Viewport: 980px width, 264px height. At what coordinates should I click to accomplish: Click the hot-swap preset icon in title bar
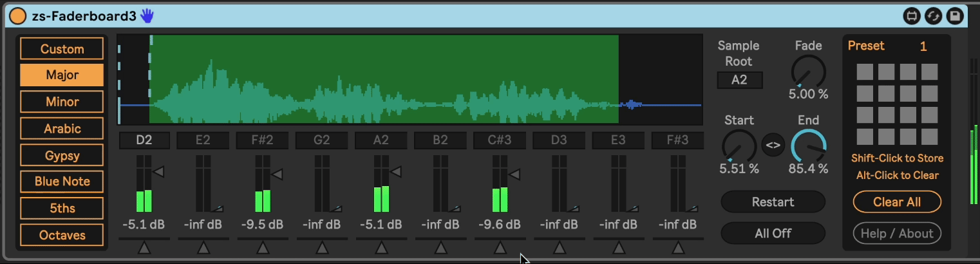click(x=911, y=15)
